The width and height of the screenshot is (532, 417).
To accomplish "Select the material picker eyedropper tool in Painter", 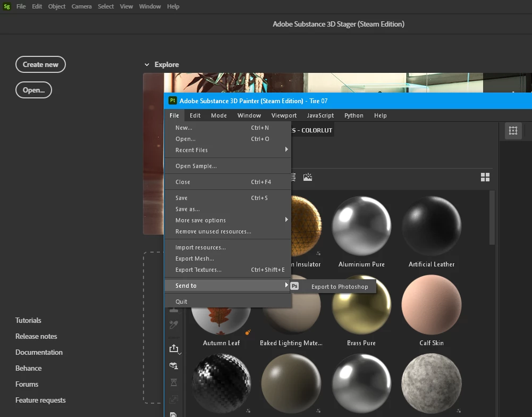I will click(174, 324).
